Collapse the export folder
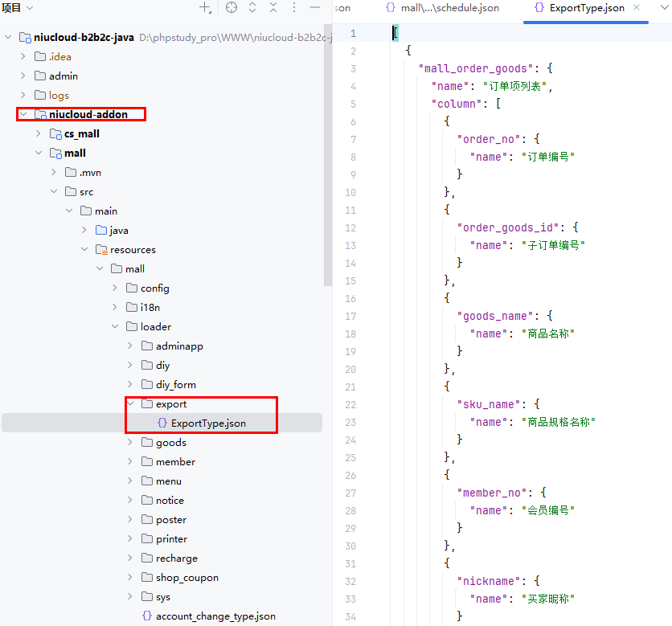672x626 pixels. [131, 404]
